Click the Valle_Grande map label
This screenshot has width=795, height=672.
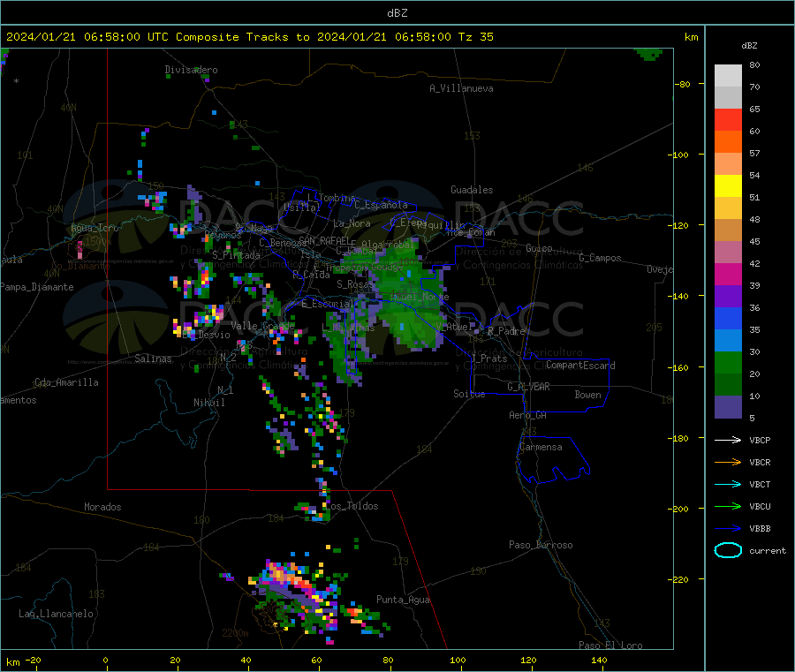coord(262,325)
